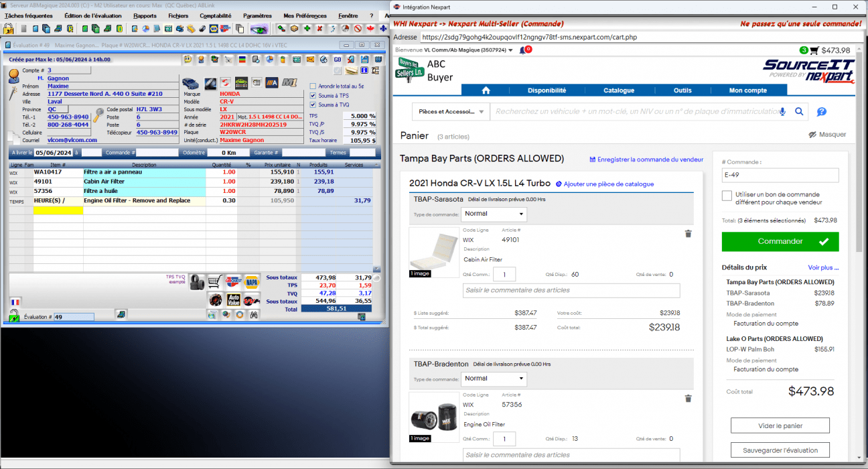Click the Engine Oil Filter product thumbnail
The width and height of the screenshot is (868, 469).
pos(433,417)
